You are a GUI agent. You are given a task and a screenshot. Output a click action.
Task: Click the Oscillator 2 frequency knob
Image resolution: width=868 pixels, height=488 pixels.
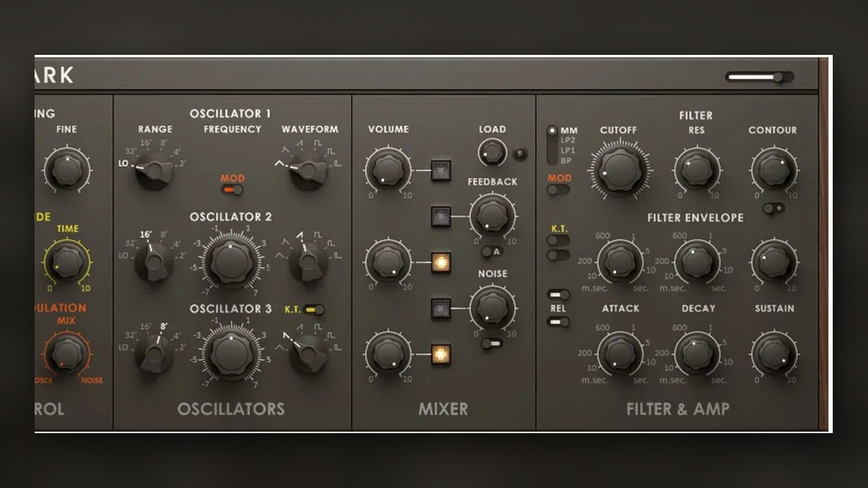(232, 262)
